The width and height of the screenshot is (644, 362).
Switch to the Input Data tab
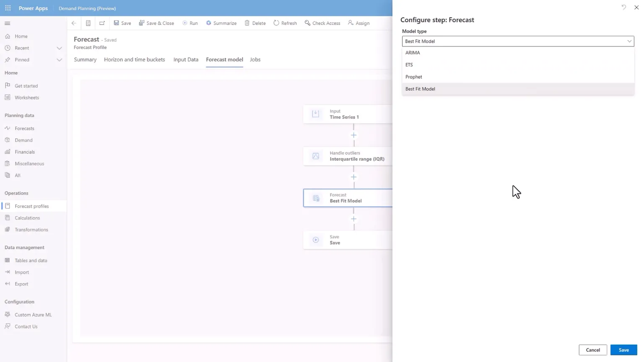pyautogui.click(x=186, y=59)
